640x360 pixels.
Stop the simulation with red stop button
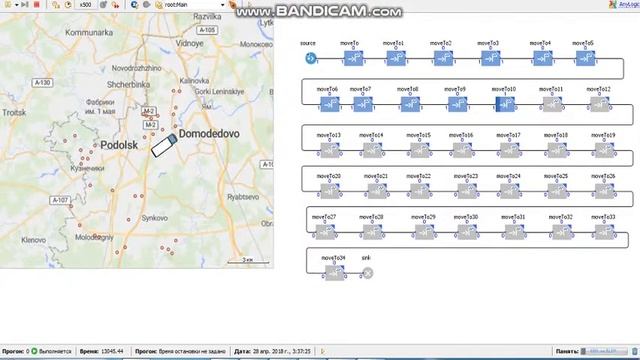coord(36,4)
